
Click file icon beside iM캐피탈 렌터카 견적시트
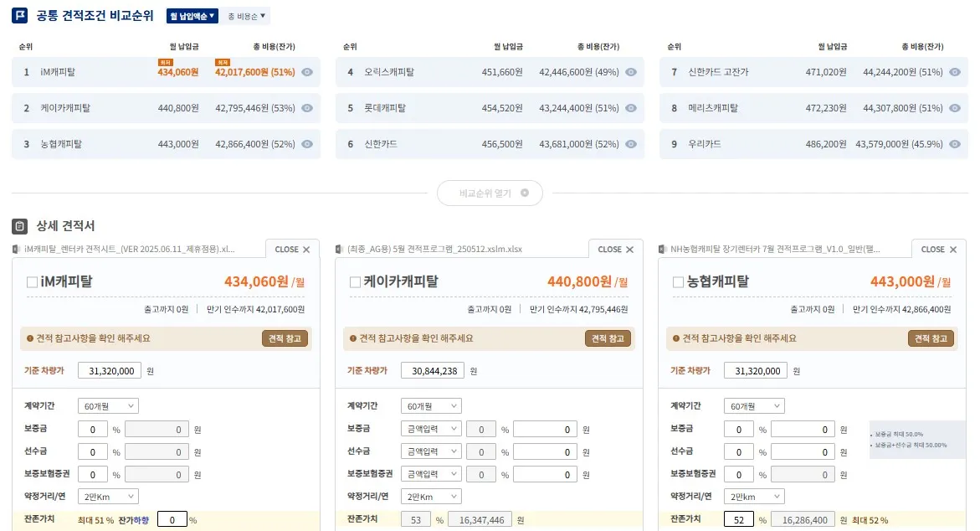tap(16, 249)
